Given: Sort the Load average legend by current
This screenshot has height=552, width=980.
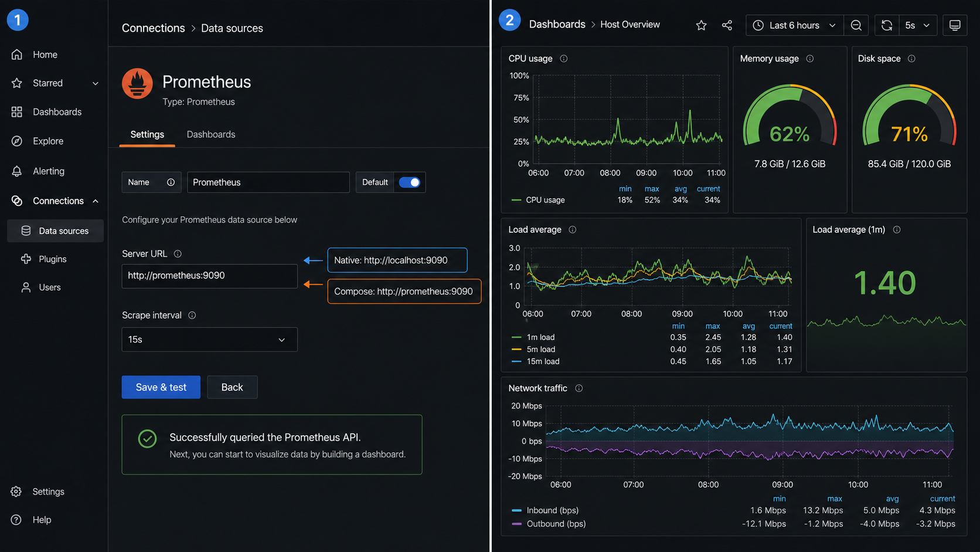Looking at the screenshot, I should click(781, 326).
